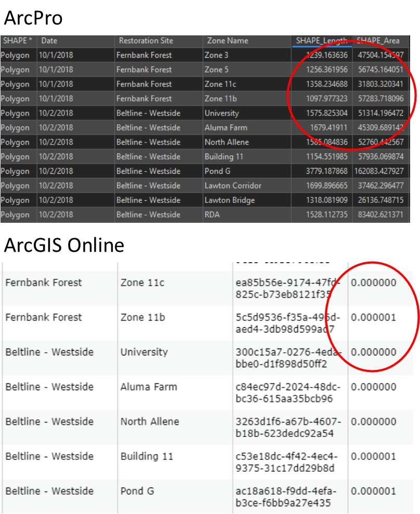Click length value 1528.112735

click(x=326, y=215)
